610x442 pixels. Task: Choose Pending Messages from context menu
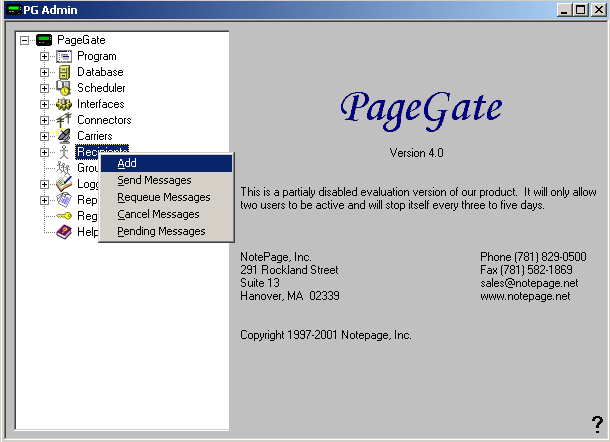(167, 232)
